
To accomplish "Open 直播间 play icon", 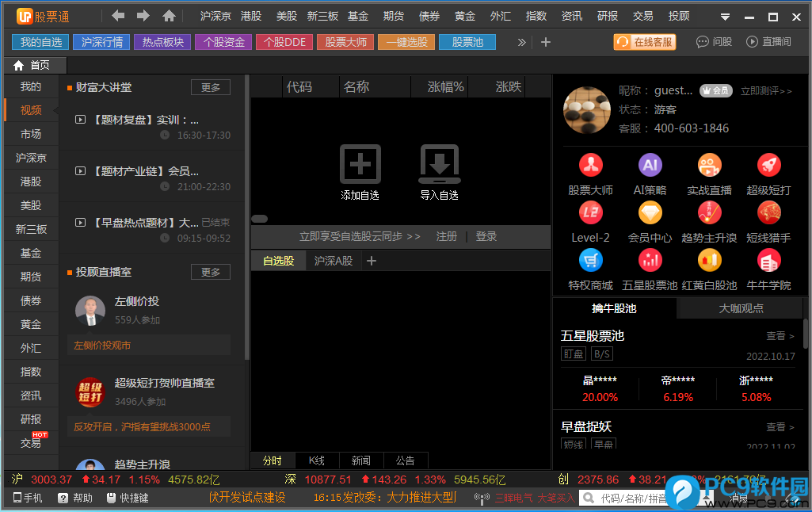I will click(x=752, y=42).
